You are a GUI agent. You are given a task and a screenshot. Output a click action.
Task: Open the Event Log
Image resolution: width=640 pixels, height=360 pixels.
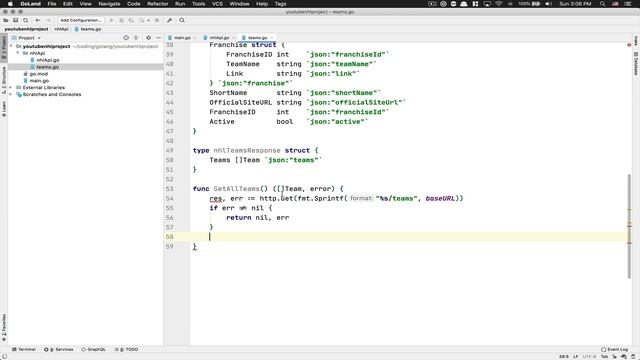click(x=614, y=349)
